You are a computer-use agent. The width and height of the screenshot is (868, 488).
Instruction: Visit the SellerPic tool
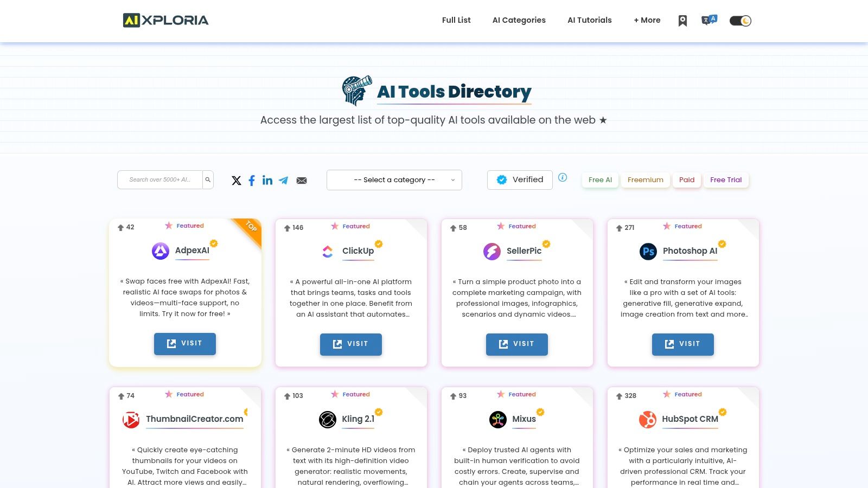(x=517, y=344)
